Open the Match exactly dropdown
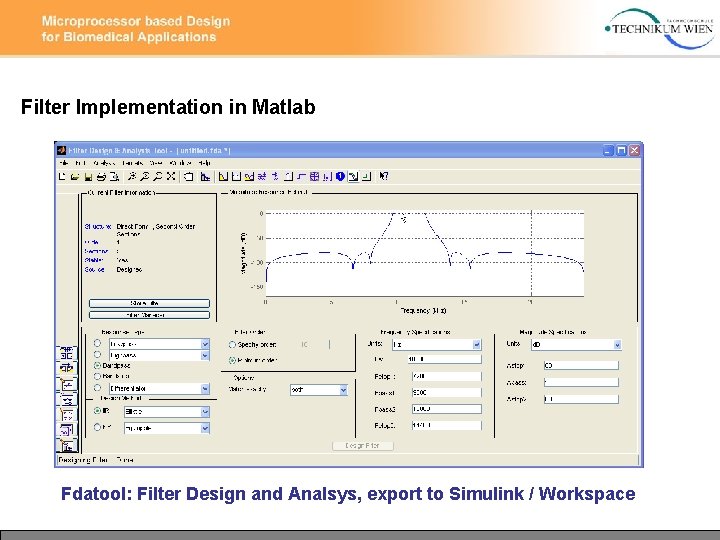Image resolution: width=720 pixels, height=540 pixels. click(343, 390)
